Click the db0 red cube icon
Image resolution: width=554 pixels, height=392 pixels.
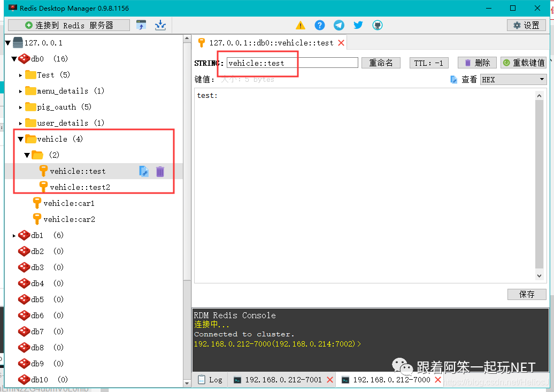tap(24, 59)
